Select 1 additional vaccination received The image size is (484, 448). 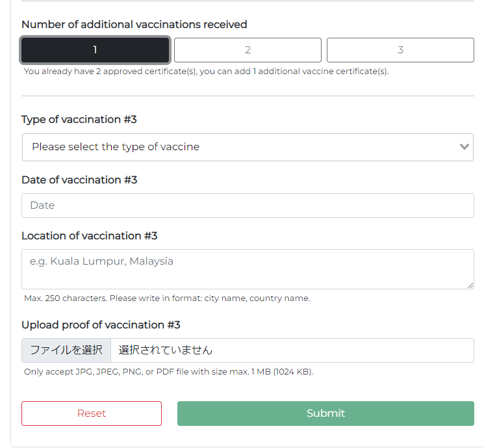tap(95, 50)
